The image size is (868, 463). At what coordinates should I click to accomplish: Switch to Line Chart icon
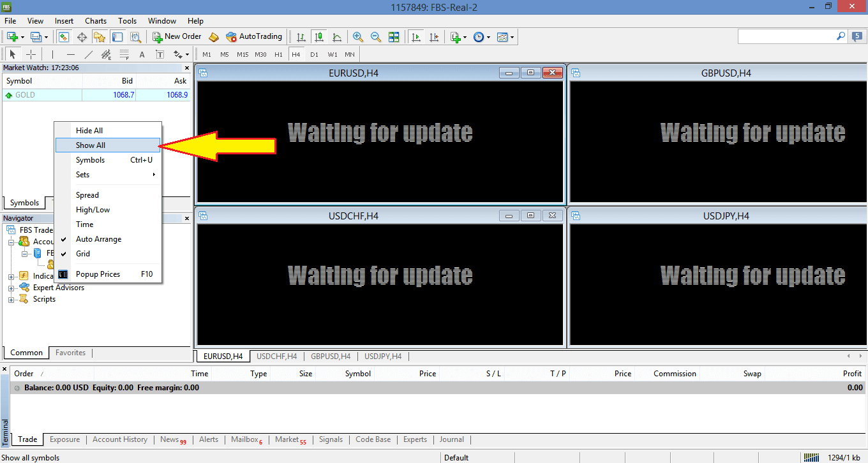[x=337, y=37]
